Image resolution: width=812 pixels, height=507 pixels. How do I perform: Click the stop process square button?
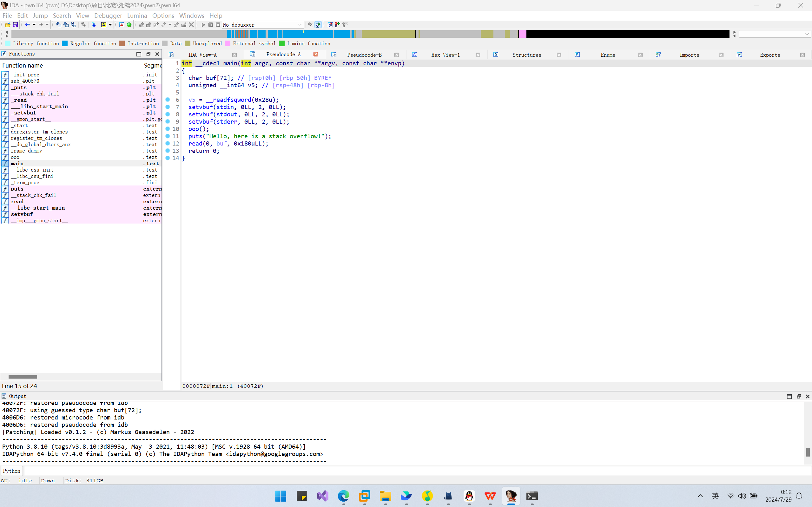[x=218, y=25]
